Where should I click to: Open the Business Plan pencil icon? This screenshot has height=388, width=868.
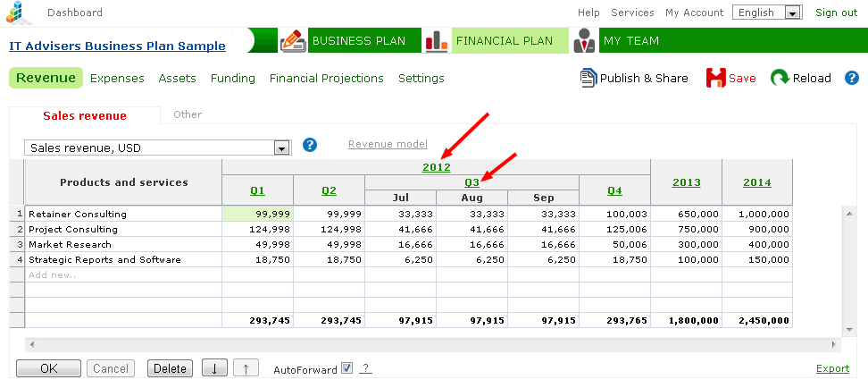pos(294,41)
